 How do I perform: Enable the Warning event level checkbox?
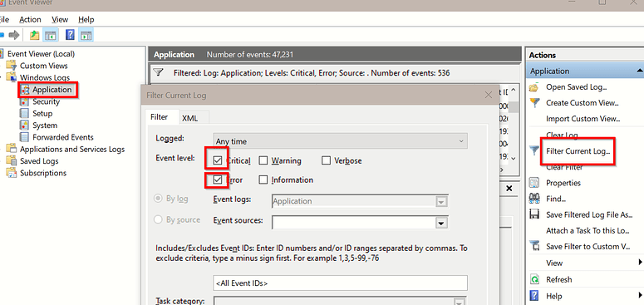263,161
